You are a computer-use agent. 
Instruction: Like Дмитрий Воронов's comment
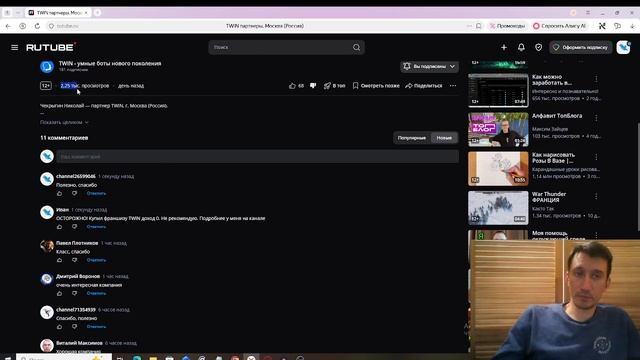pos(60,293)
